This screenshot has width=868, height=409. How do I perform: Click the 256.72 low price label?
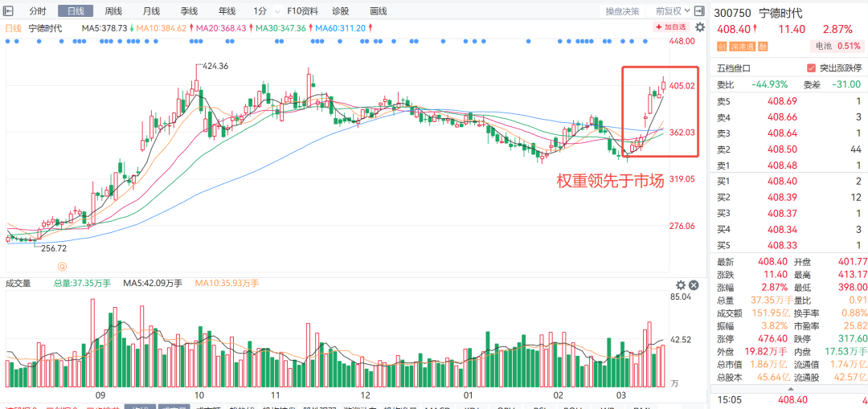tap(54, 248)
